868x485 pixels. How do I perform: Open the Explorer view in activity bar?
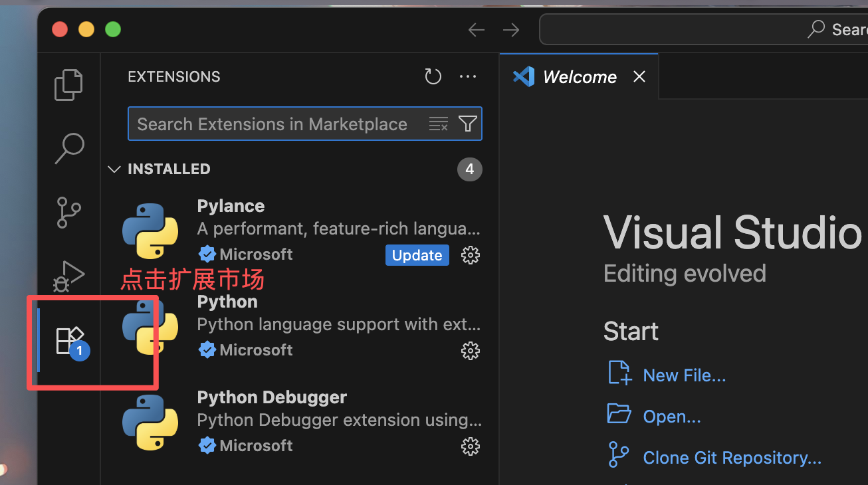point(68,85)
